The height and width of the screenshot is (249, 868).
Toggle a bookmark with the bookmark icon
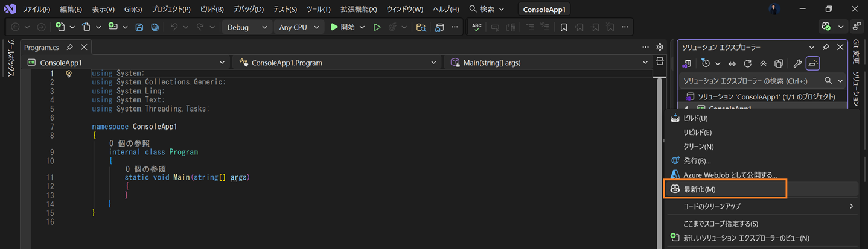pos(564,27)
